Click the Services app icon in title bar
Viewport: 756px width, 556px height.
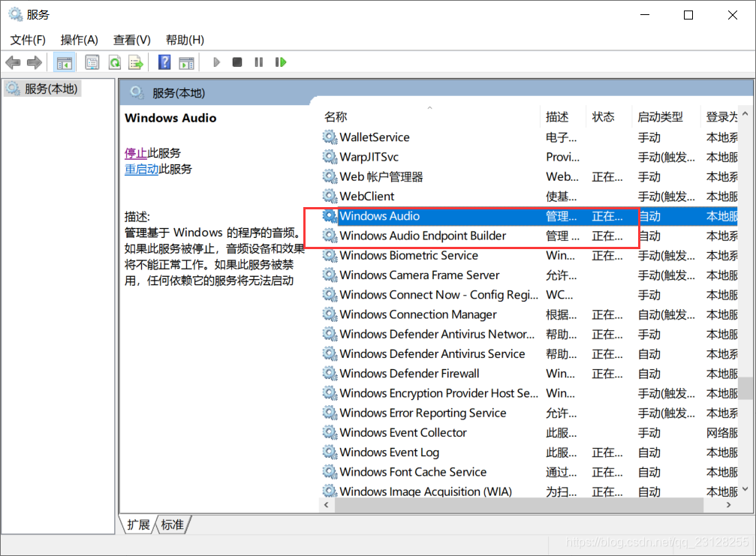point(16,14)
